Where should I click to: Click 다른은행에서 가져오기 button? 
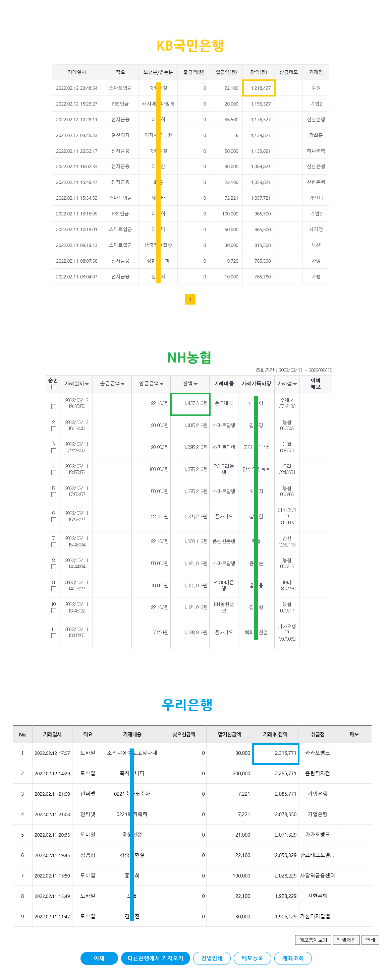155,958
